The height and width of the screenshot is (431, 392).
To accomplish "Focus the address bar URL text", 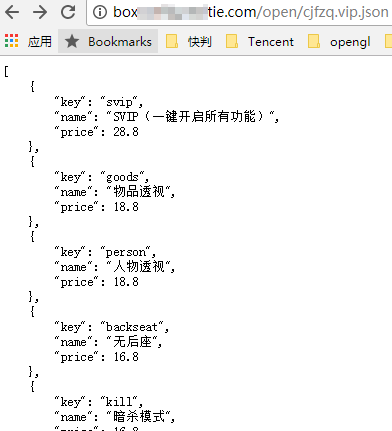I will click(x=251, y=12).
